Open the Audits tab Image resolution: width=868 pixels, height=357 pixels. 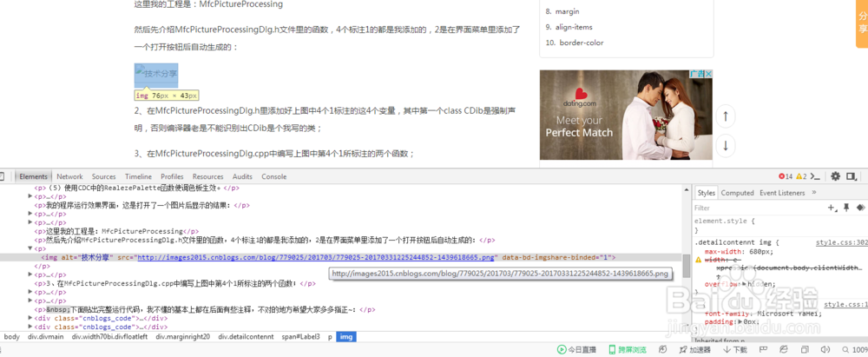click(x=242, y=176)
